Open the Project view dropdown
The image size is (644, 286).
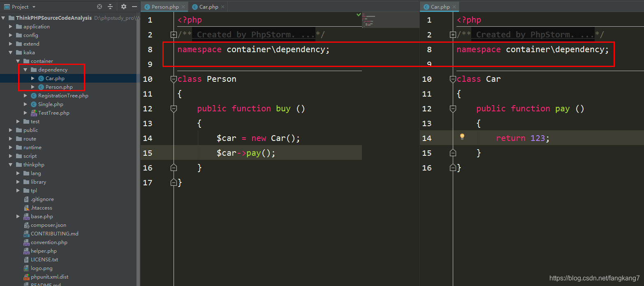pyautogui.click(x=34, y=7)
